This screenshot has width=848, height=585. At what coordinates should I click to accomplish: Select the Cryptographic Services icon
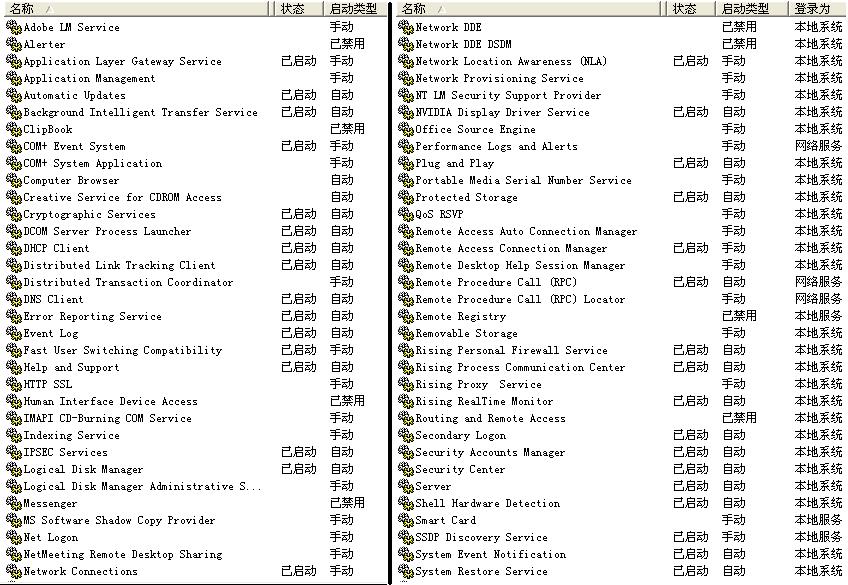pyautogui.click(x=14, y=214)
